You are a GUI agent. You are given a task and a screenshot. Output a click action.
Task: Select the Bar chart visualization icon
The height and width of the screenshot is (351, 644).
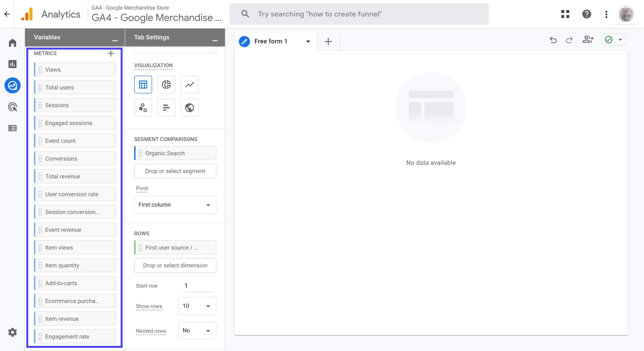pos(166,108)
